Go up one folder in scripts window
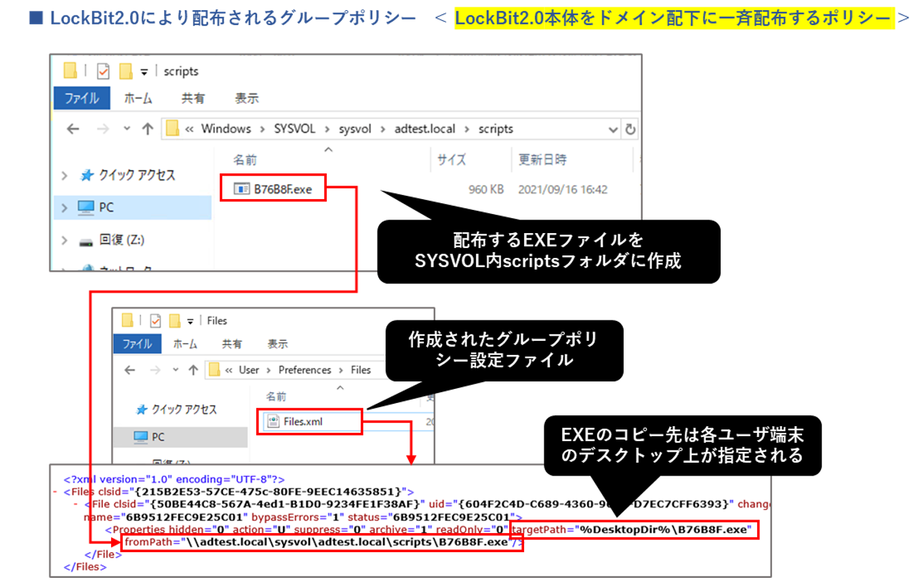This screenshot has width=924, height=588. (148, 129)
